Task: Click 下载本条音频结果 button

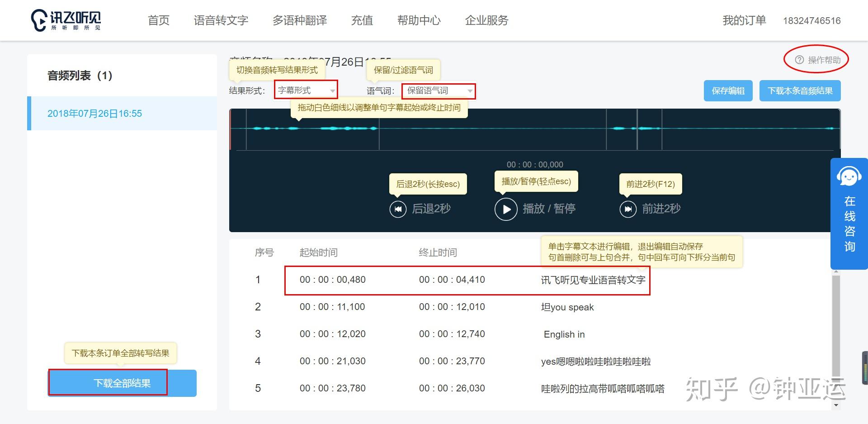Action: (800, 91)
